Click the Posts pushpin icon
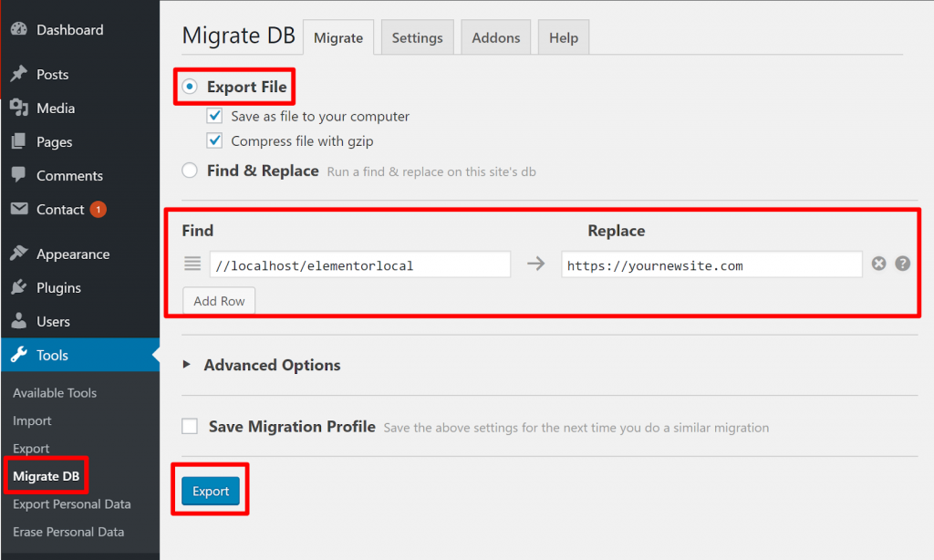934x560 pixels. coord(18,75)
